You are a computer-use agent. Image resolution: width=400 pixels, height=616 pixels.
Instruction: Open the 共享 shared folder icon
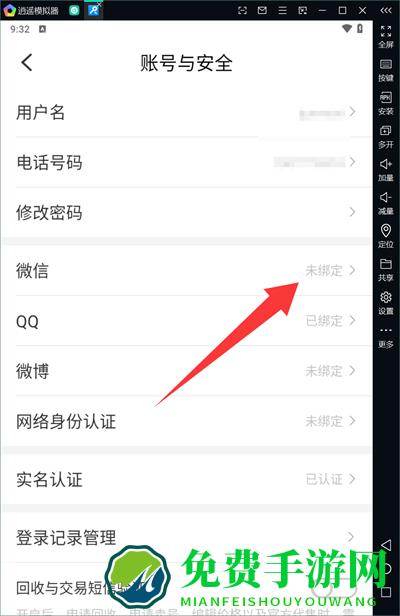coord(385,264)
